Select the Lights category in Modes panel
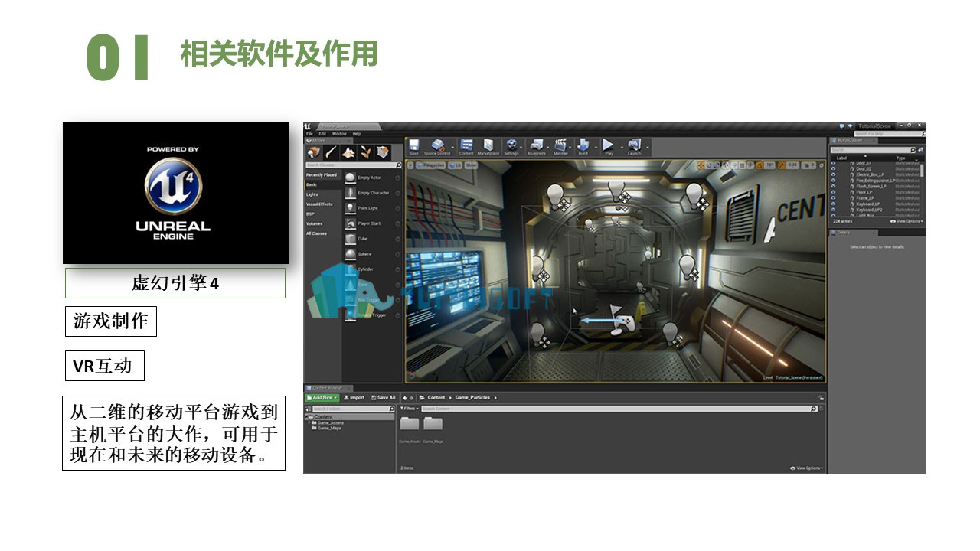 (x=312, y=194)
